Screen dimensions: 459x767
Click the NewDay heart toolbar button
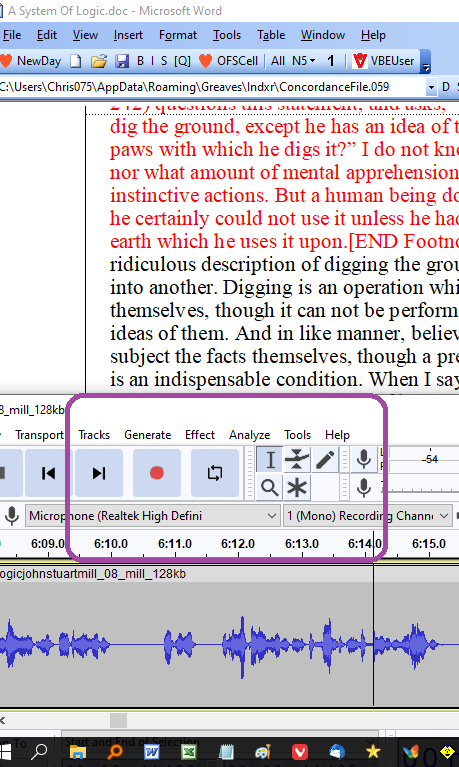(x=31, y=61)
